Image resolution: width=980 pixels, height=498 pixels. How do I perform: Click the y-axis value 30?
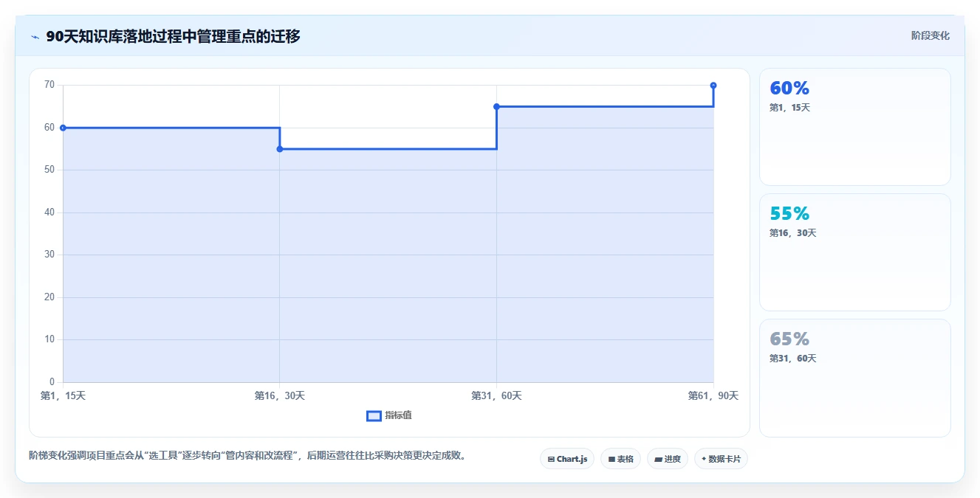tap(49, 255)
